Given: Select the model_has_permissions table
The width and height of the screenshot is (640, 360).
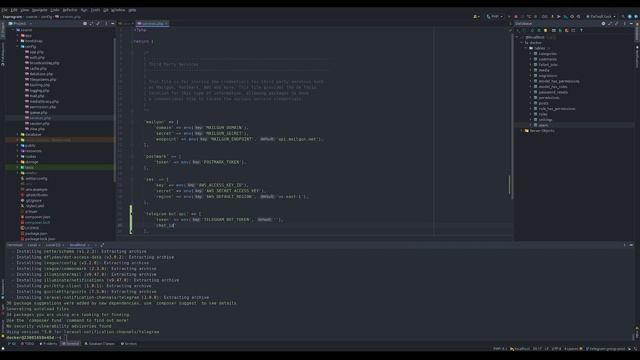Looking at the screenshot, I should click(558, 81).
